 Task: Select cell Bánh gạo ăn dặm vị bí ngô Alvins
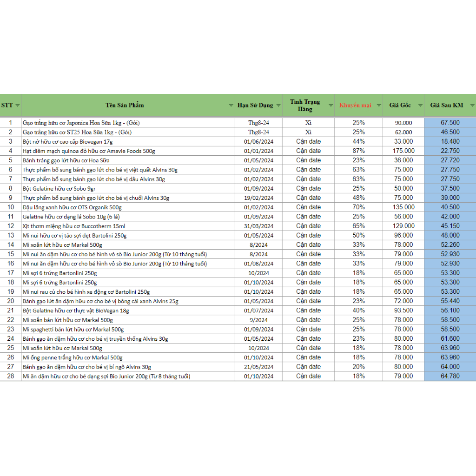(x=128, y=367)
